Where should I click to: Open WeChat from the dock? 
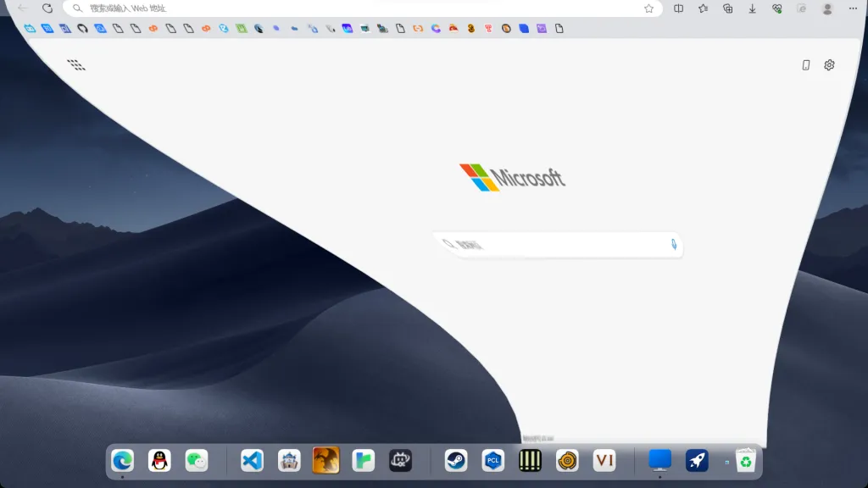pos(197,460)
